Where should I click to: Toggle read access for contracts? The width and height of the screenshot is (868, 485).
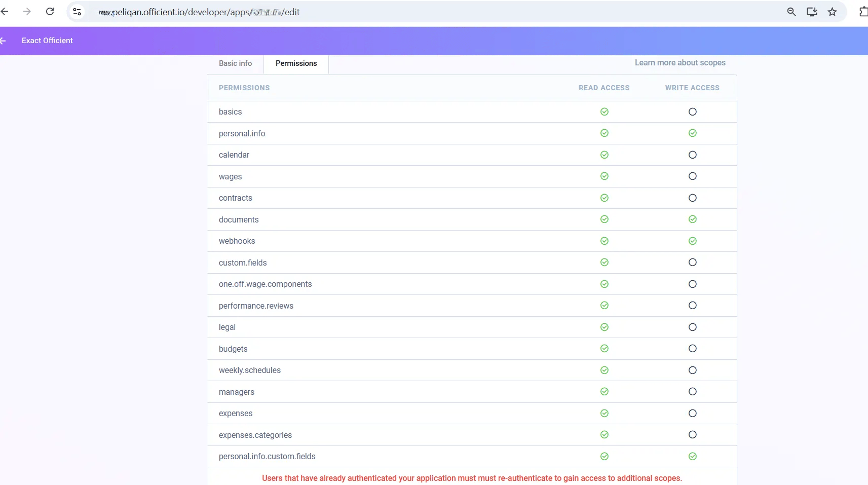coord(604,198)
